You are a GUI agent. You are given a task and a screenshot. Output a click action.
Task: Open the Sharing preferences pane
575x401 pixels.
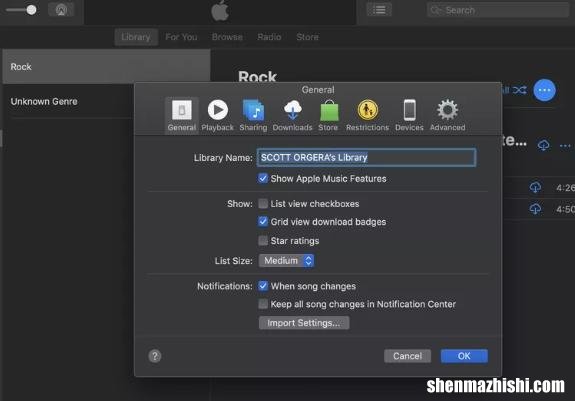(253, 115)
